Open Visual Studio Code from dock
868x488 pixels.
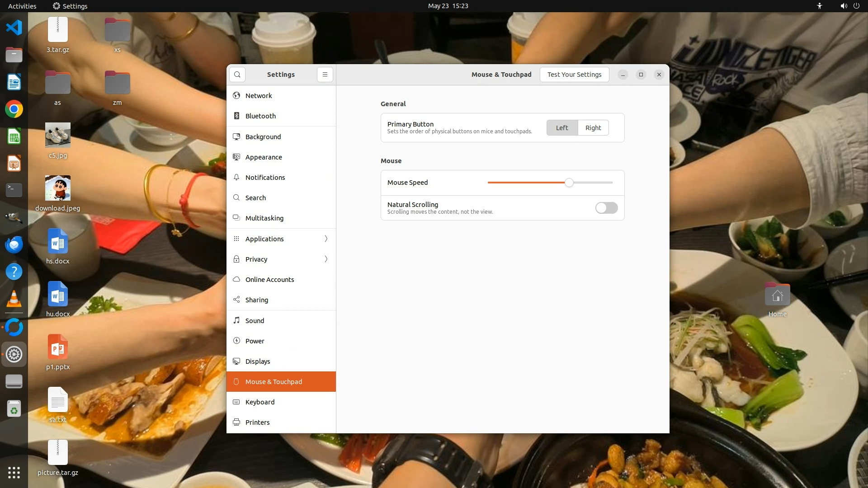tap(14, 28)
